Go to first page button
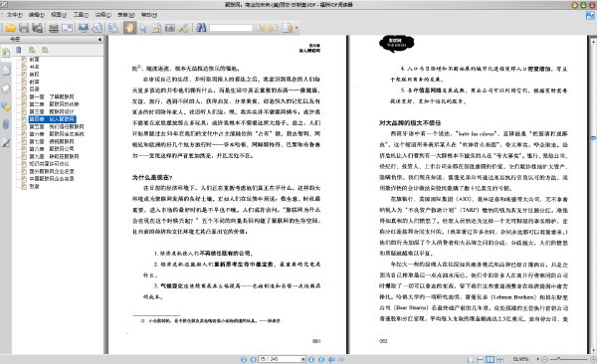597x364 pixels. (244, 359)
